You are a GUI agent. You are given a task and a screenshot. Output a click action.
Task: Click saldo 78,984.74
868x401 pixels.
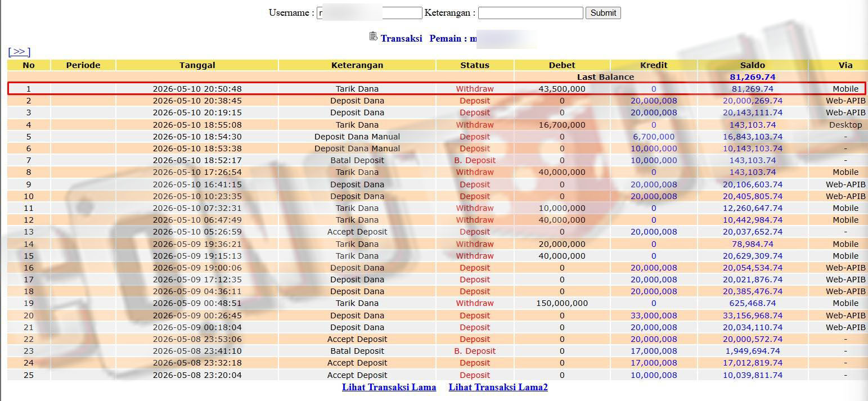[753, 244]
